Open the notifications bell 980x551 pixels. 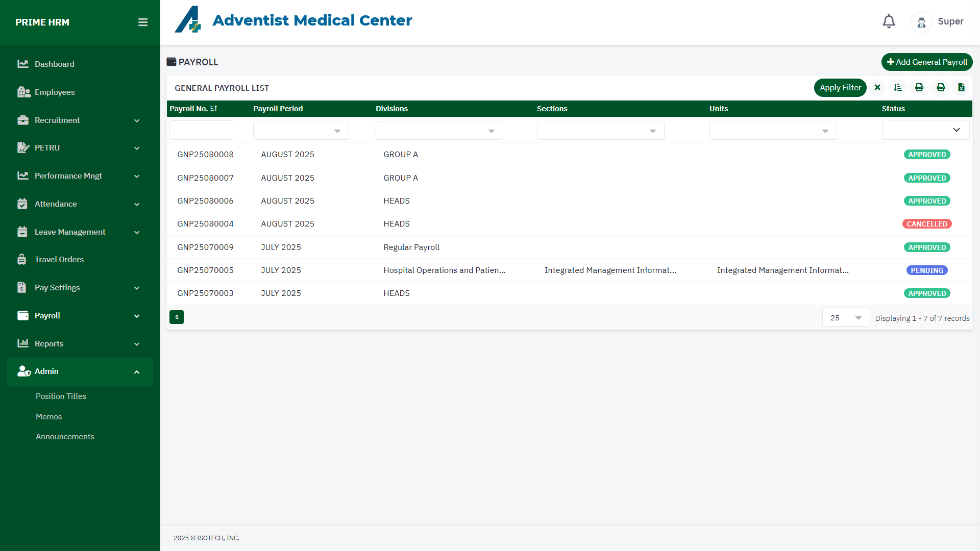(x=889, y=21)
